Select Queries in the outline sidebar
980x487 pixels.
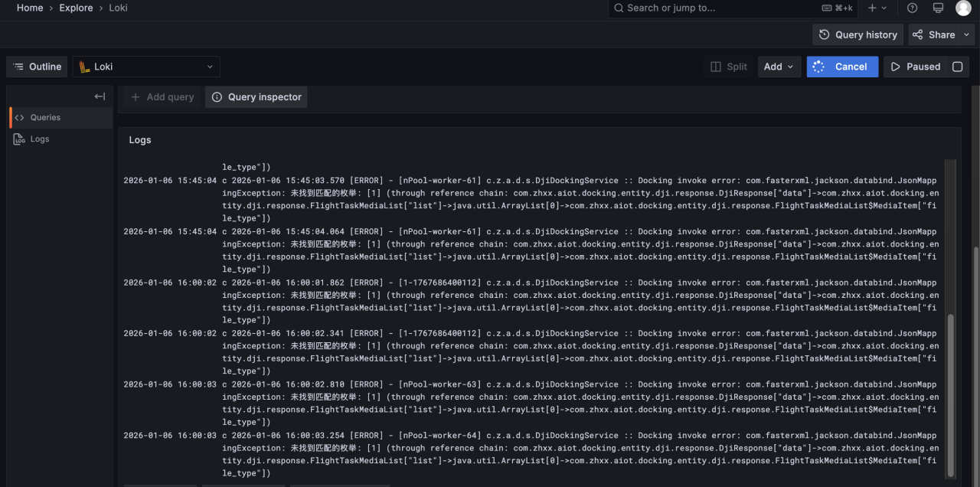(45, 117)
